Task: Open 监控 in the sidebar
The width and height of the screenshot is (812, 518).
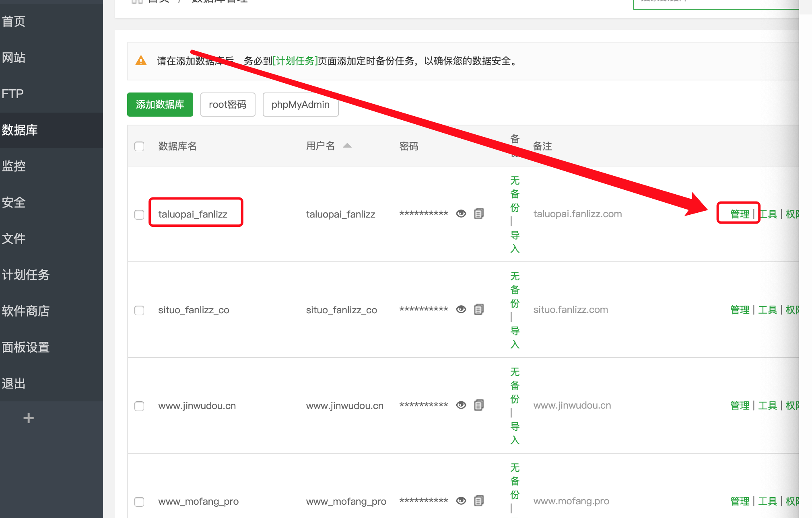Action: coord(14,166)
